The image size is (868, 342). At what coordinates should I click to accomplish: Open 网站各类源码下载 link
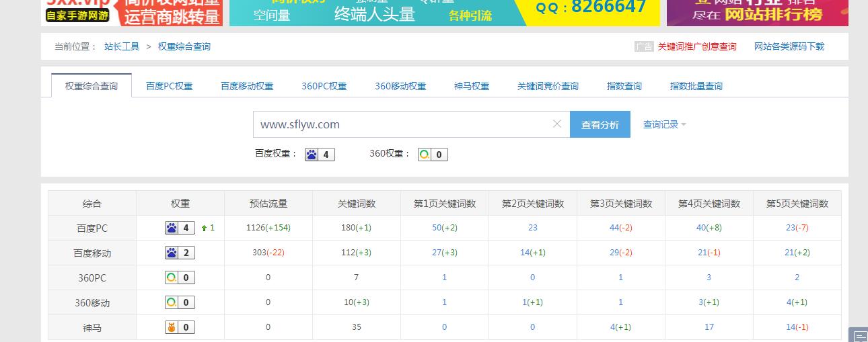(x=789, y=46)
